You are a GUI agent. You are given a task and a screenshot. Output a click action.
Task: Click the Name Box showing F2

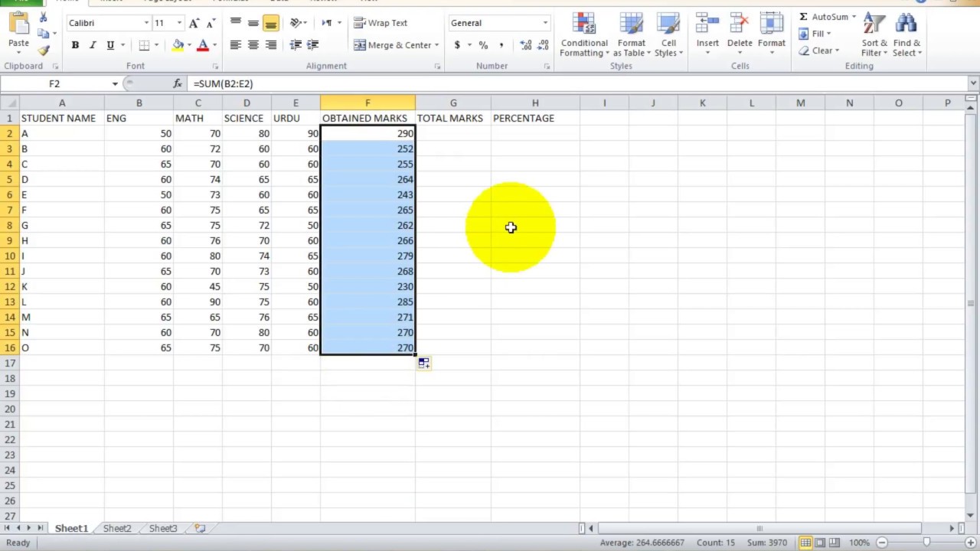[54, 83]
